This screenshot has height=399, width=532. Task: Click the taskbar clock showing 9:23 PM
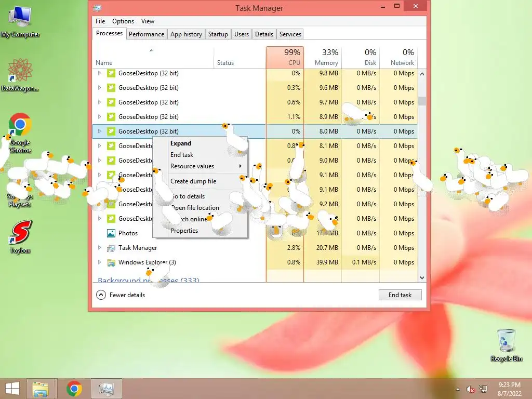pos(509,389)
